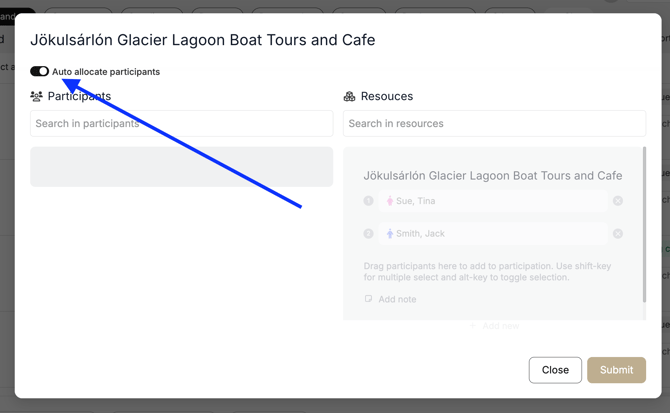Select the Sue, Tina participant row
Image resolution: width=670 pixels, height=413 pixels.
pyautogui.click(x=495, y=201)
